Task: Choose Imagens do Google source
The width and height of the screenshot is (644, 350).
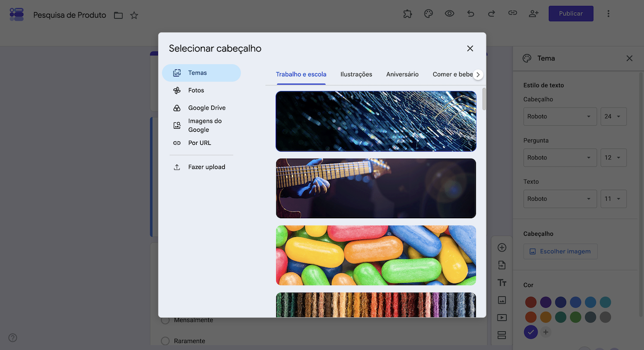Action: 201,125
